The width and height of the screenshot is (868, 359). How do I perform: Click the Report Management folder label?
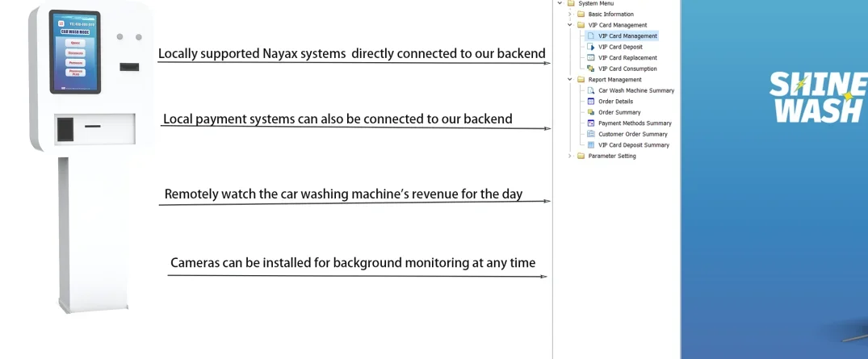[614, 80]
